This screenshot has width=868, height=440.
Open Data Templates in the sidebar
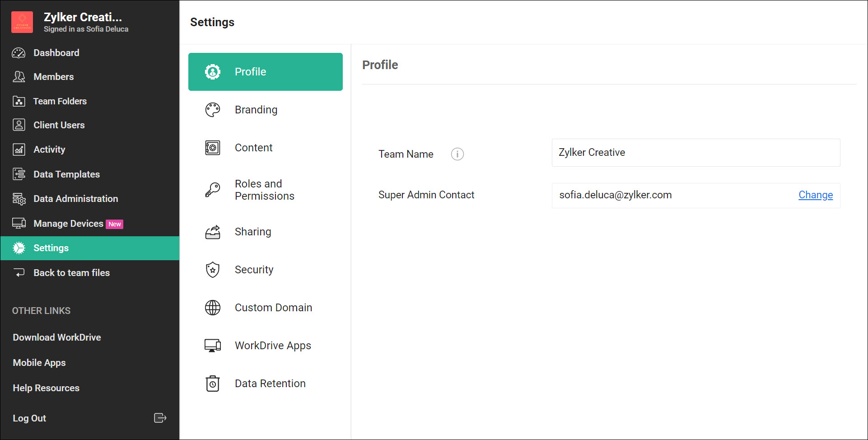tap(66, 174)
